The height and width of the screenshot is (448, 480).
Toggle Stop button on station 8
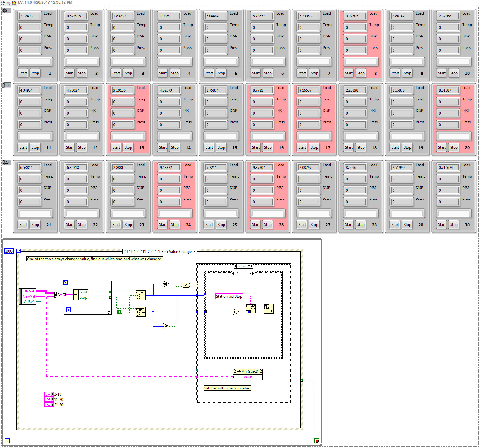(361, 73)
